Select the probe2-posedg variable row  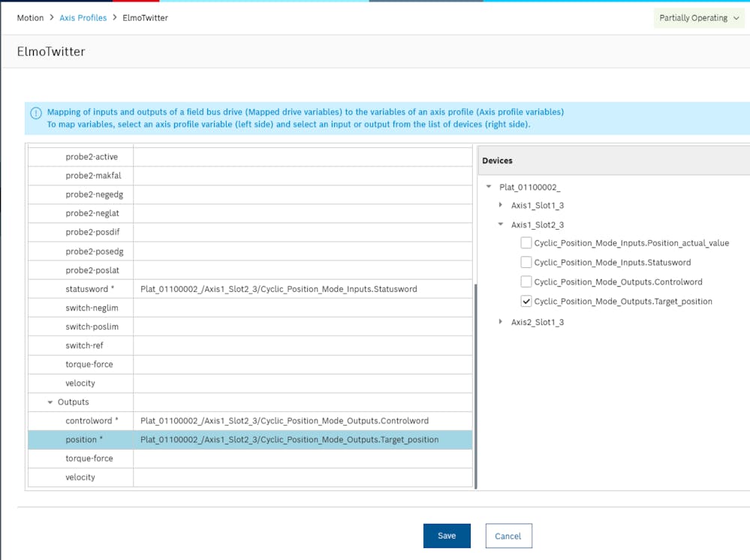pos(250,251)
